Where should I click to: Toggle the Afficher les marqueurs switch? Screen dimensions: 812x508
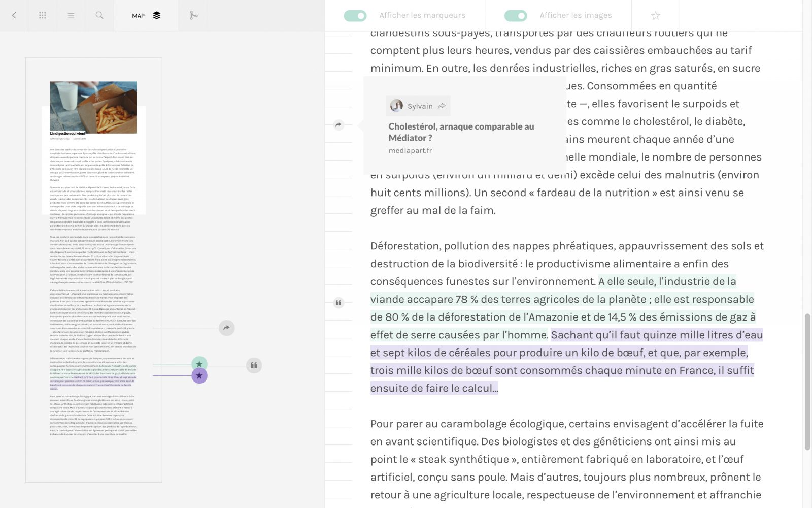point(355,16)
